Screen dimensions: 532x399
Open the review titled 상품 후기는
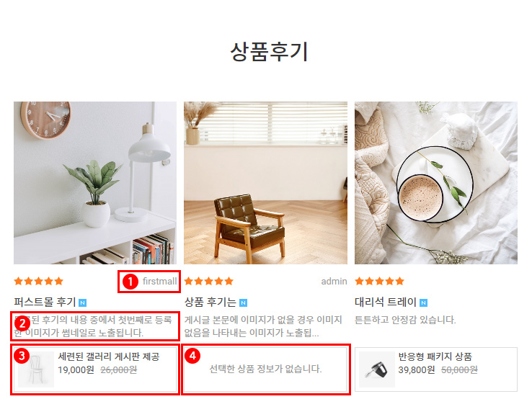click(210, 302)
